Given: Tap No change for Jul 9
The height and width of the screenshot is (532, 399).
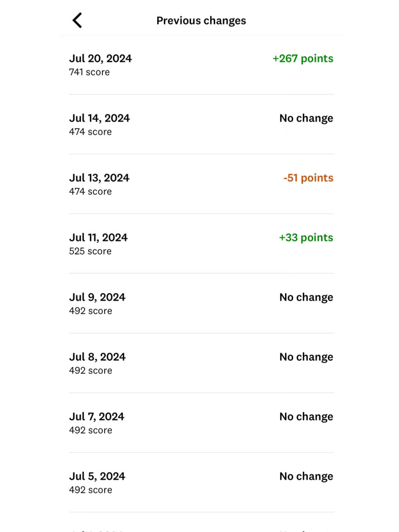Looking at the screenshot, I should pyautogui.click(x=306, y=298).
